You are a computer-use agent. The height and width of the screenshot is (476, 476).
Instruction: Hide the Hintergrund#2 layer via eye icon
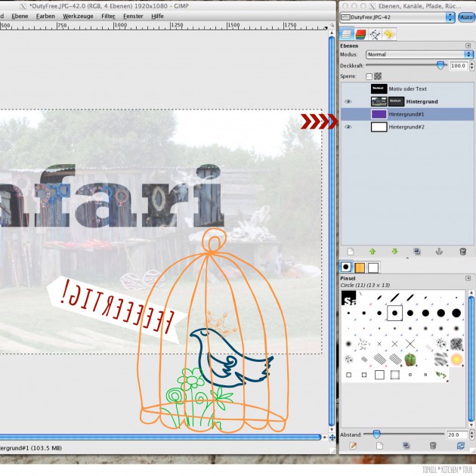348,127
